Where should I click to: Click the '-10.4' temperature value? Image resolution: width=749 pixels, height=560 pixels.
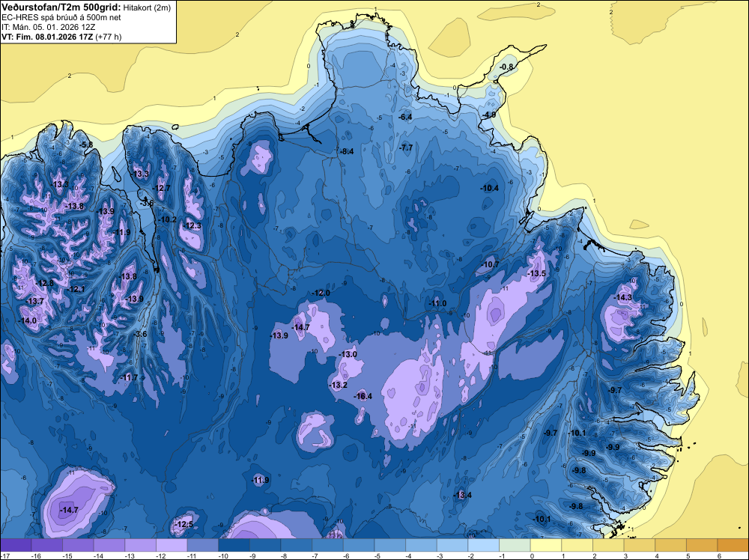(490, 189)
